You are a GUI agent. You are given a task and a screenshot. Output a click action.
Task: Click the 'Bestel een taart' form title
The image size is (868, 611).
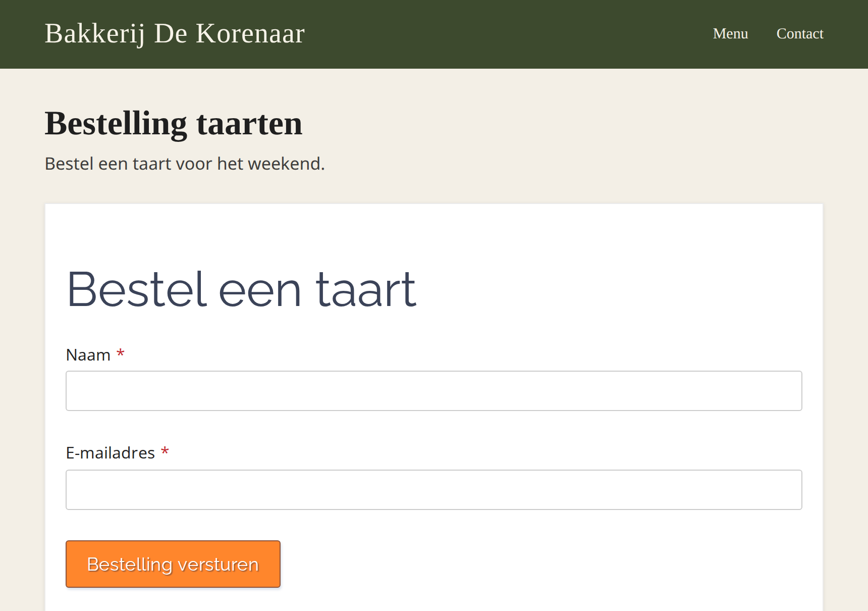(242, 289)
